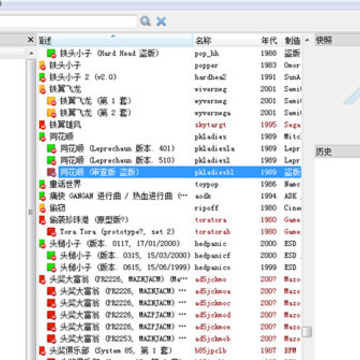Click the year 1994 in the aodk row
Image resolution: width=360 pixels, height=360 pixels.
(x=268, y=196)
